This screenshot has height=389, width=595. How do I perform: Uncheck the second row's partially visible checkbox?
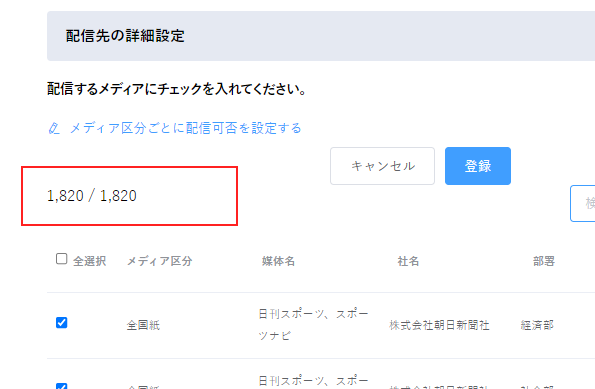[x=61, y=386]
